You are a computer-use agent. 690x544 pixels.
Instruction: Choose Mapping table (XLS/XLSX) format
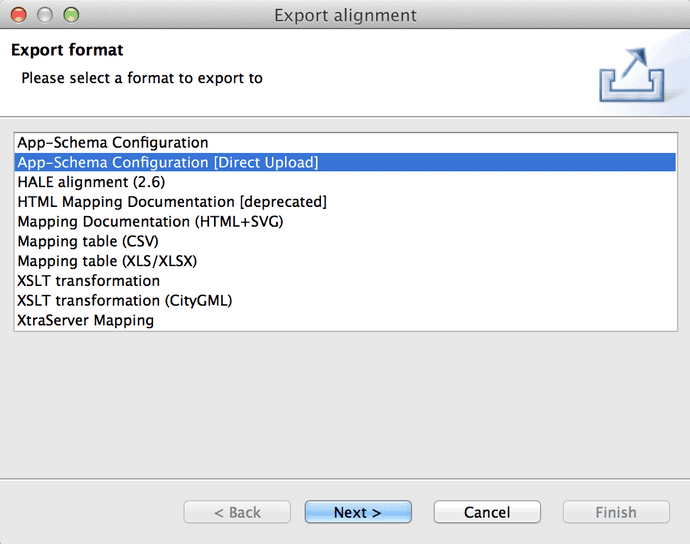pyautogui.click(x=345, y=261)
